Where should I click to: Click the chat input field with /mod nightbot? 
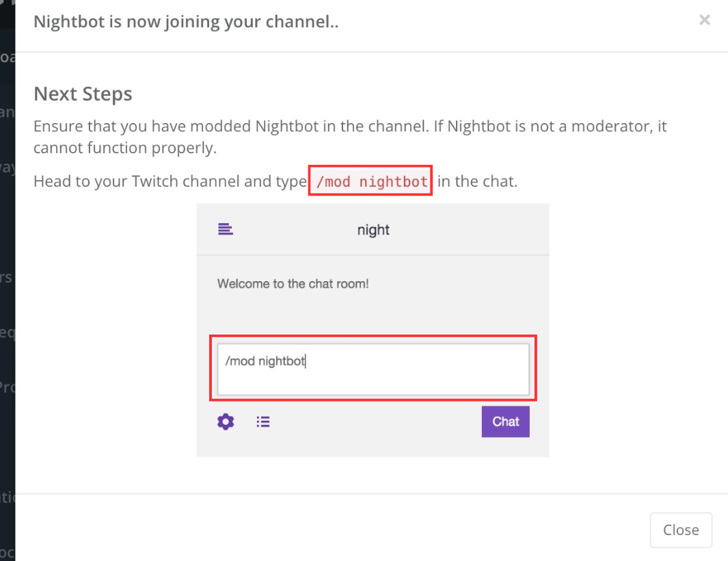pos(373,369)
